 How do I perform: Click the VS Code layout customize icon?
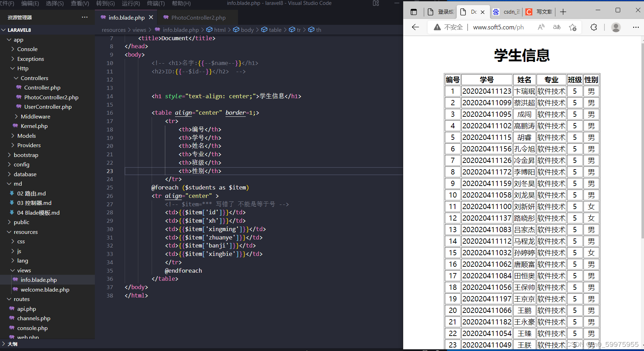click(x=376, y=3)
